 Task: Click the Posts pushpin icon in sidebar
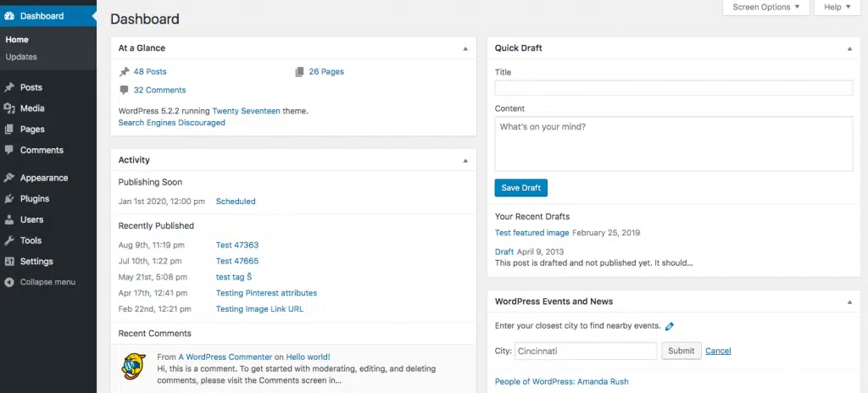pos(9,87)
